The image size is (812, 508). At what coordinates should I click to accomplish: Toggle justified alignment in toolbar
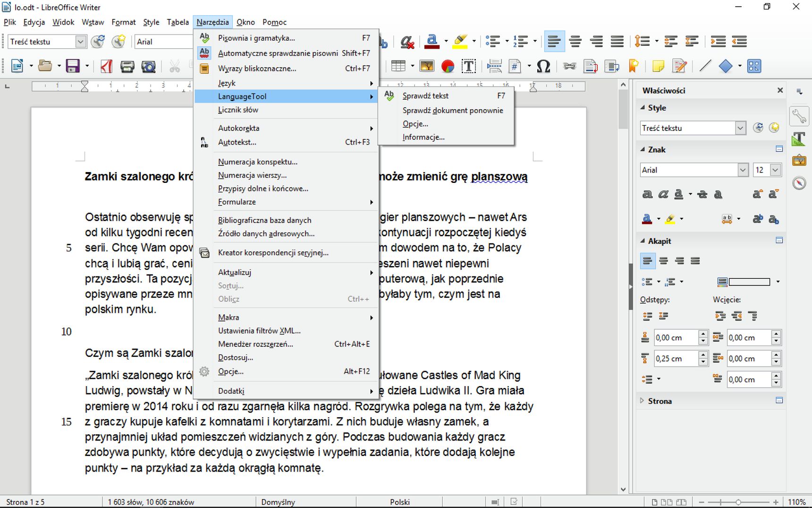(x=617, y=42)
